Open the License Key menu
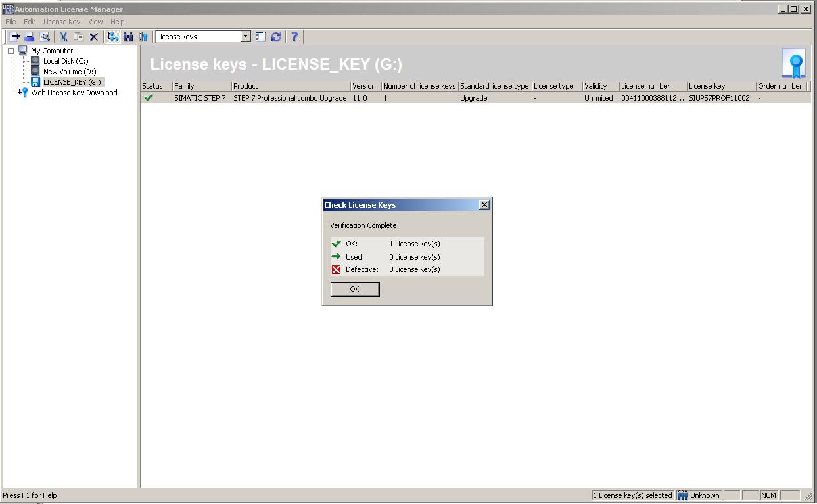 pos(62,22)
